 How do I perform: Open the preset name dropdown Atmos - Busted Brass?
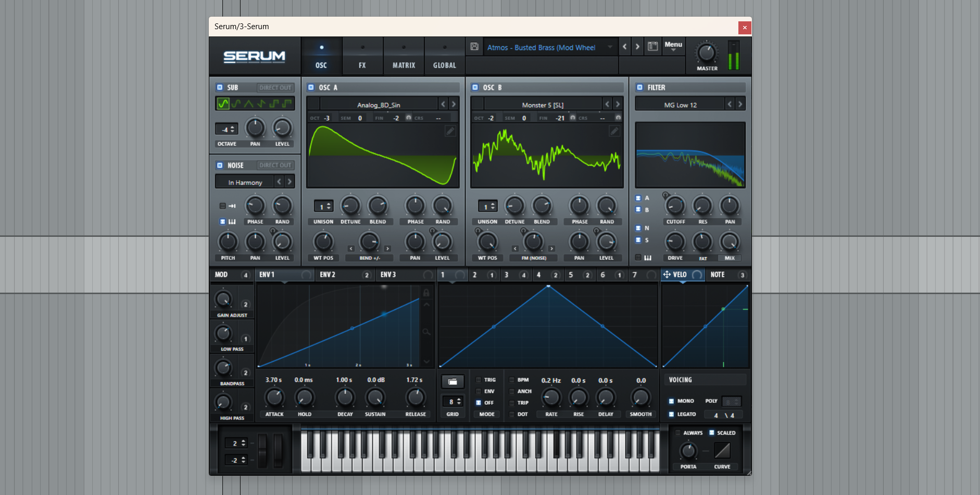click(x=550, y=47)
